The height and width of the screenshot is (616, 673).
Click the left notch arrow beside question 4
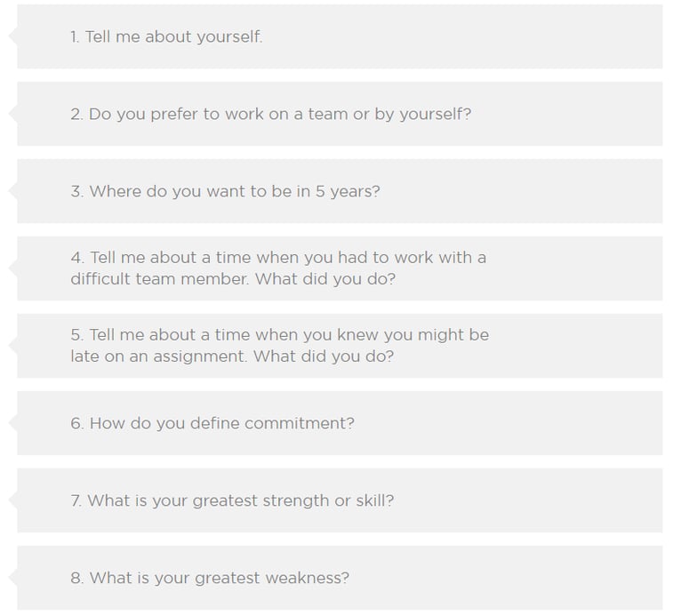click(x=12, y=268)
